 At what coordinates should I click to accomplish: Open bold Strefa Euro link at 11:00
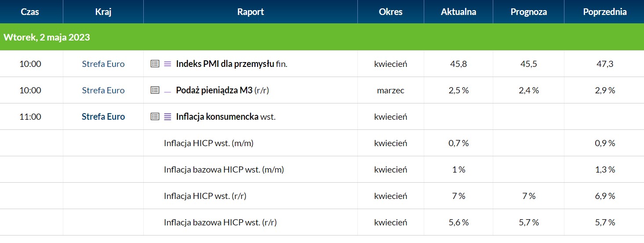[103, 117]
